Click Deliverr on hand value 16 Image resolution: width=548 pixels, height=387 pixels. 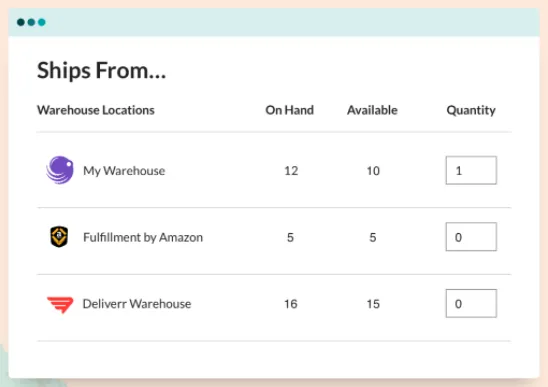(x=290, y=304)
